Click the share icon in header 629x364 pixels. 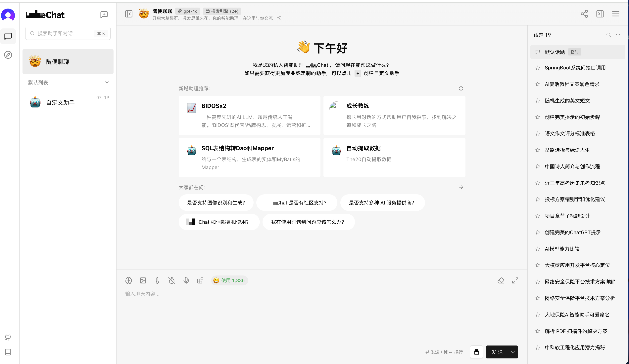584,14
